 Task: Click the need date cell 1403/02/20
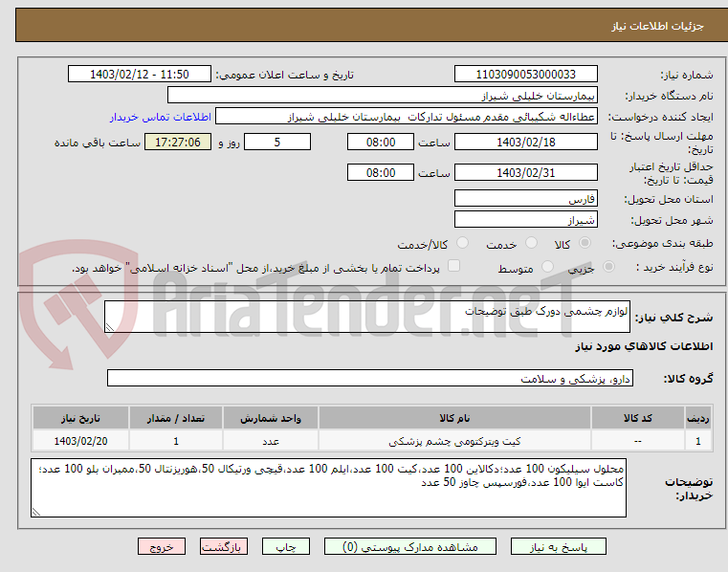point(80,441)
